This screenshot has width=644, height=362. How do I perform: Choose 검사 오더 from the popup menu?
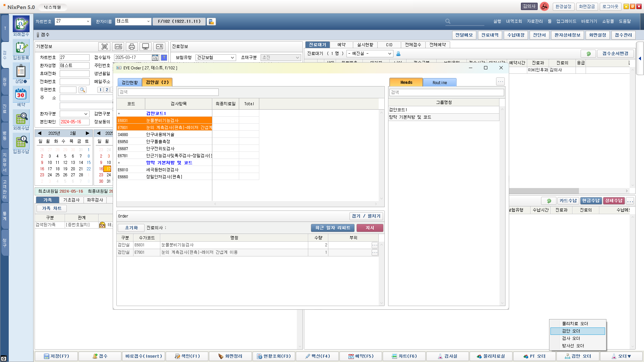(571, 339)
